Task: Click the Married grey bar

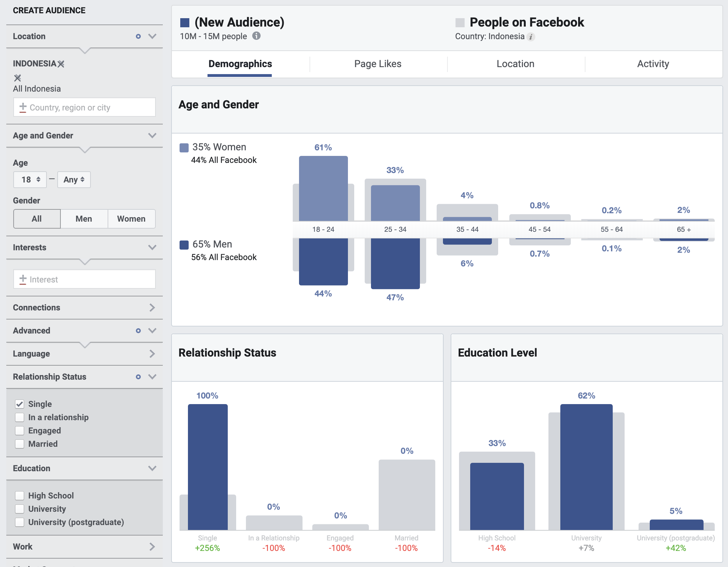Action: tap(407, 495)
